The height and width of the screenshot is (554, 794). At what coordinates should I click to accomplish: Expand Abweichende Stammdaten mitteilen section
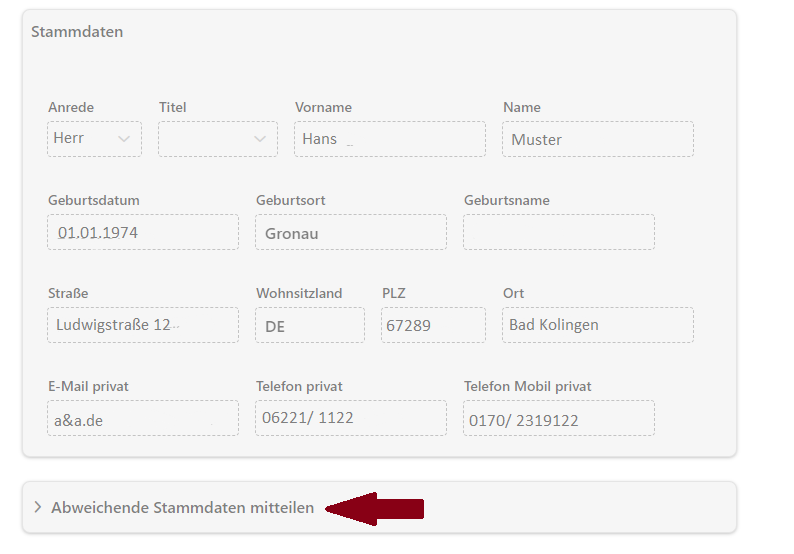click(183, 507)
